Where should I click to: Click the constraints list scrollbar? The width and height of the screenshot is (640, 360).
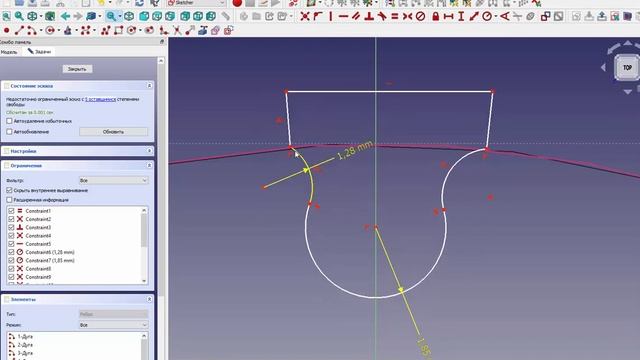point(144,245)
